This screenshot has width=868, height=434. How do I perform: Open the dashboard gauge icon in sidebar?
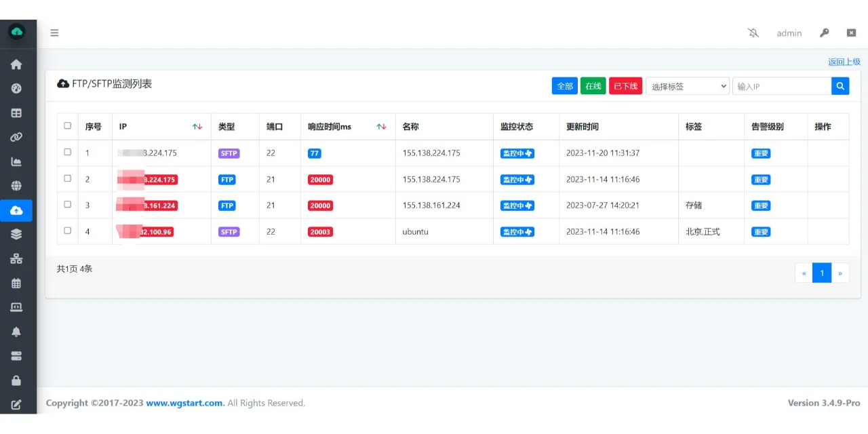coord(16,89)
